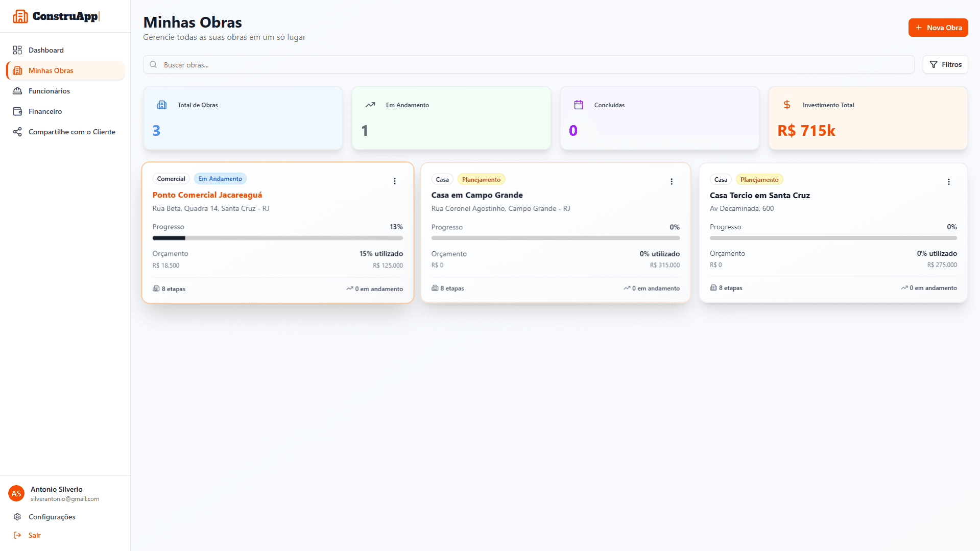Click the building icon on Total de Obras card
980x551 pixels.
tap(162, 104)
